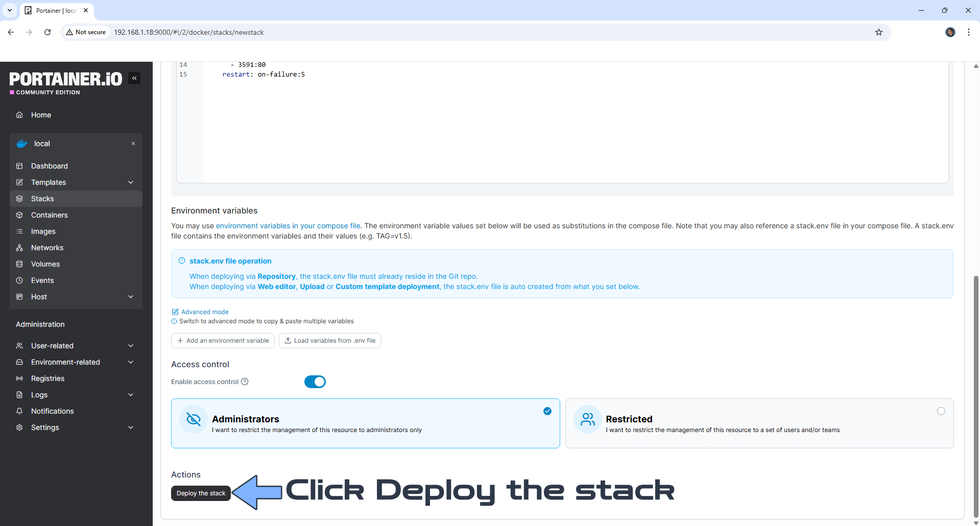
Task: Open the Volumes section
Action: (45, 264)
